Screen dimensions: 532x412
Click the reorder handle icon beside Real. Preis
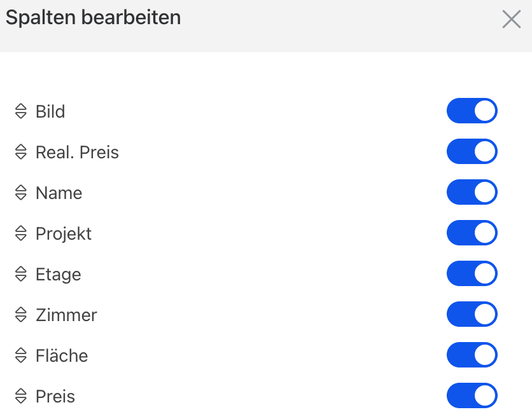pyautogui.click(x=20, y=152)
